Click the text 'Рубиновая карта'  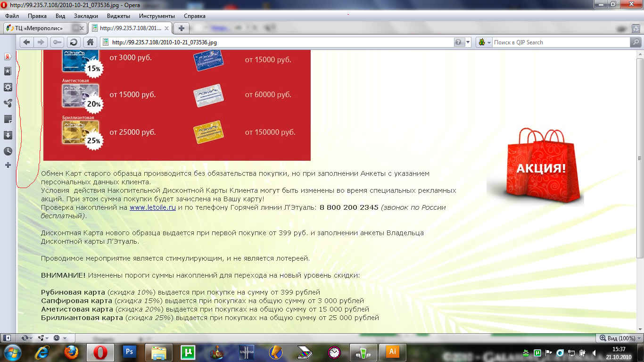pyautogui.click(x=72, y=292)
